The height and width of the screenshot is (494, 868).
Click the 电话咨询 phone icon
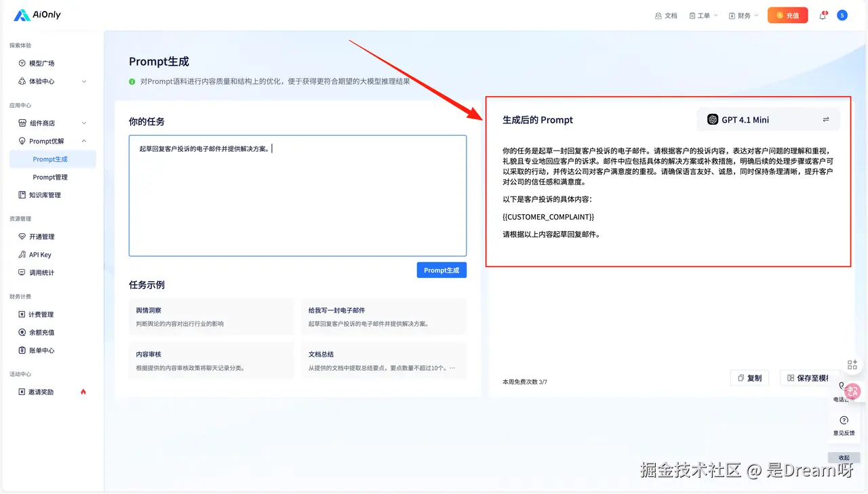coord(842,386)
